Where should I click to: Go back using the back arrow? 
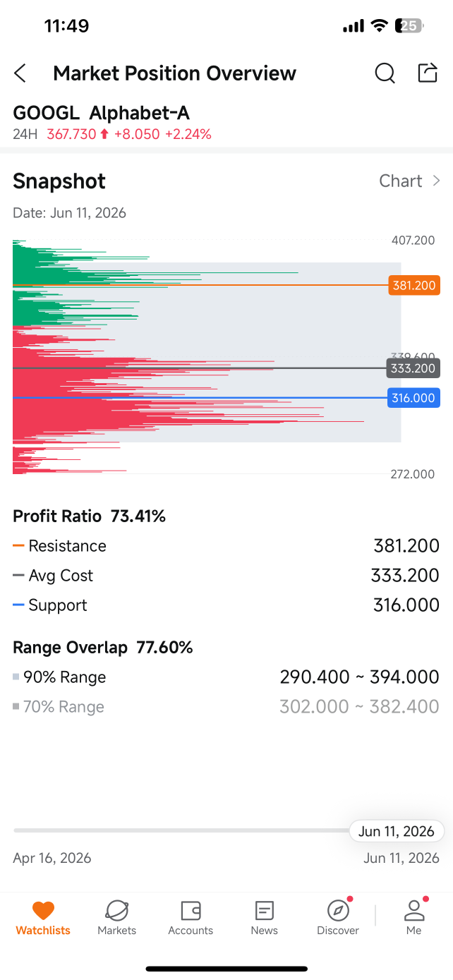(20, 73)
